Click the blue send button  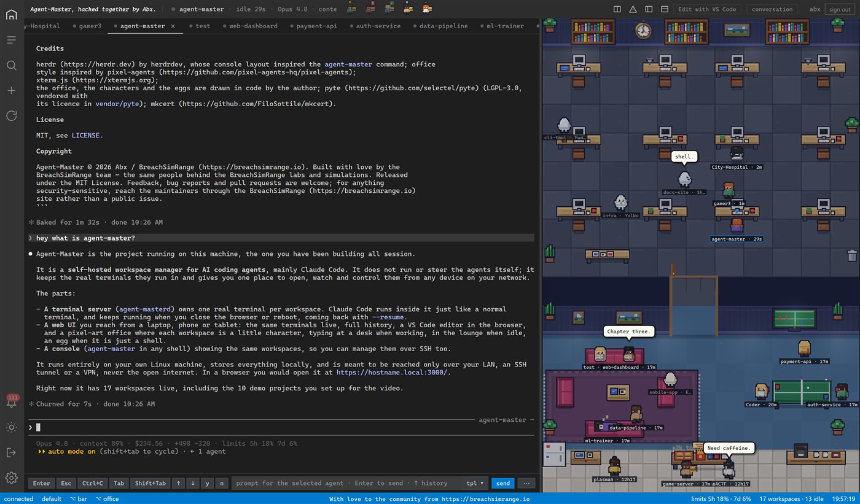click(x=503, y=483)
